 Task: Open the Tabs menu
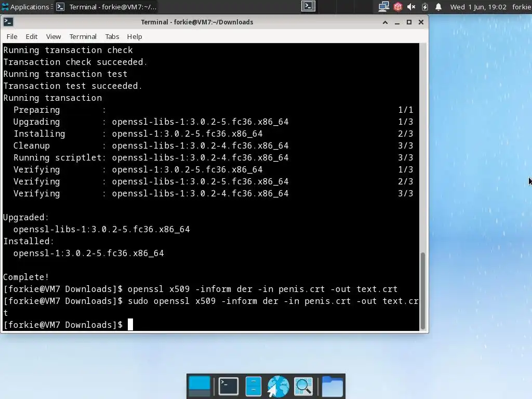tap(112, 37)
